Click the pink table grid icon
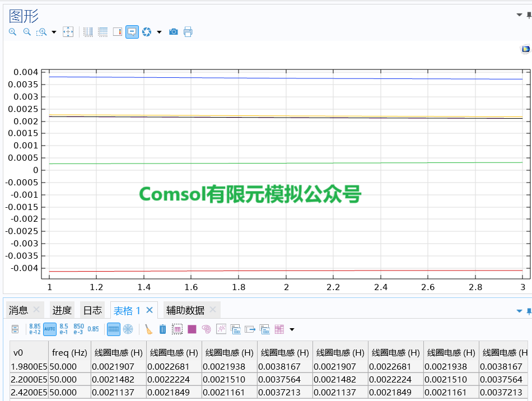532x401 pixels. click(279, 329)
